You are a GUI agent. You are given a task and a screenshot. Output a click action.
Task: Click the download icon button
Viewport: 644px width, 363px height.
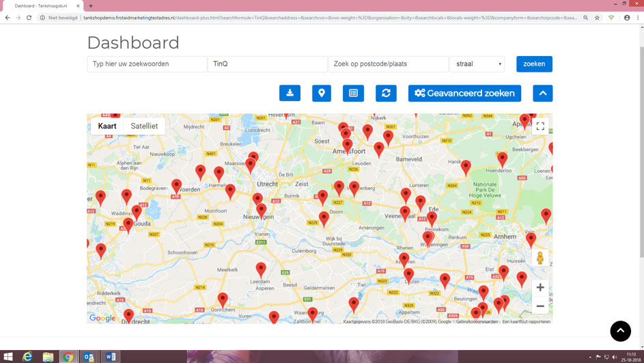click(x=290, y=93)
